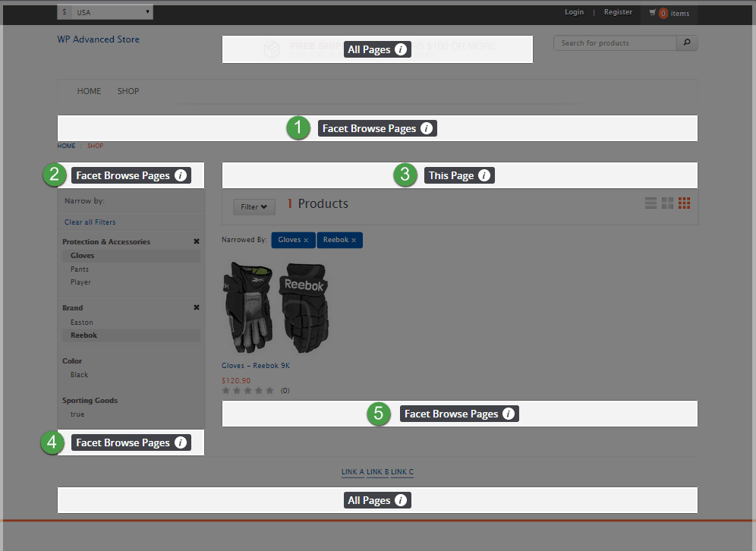Select the Pants facet option
This screenshot has height=551, width=756.
pos(80,269)
